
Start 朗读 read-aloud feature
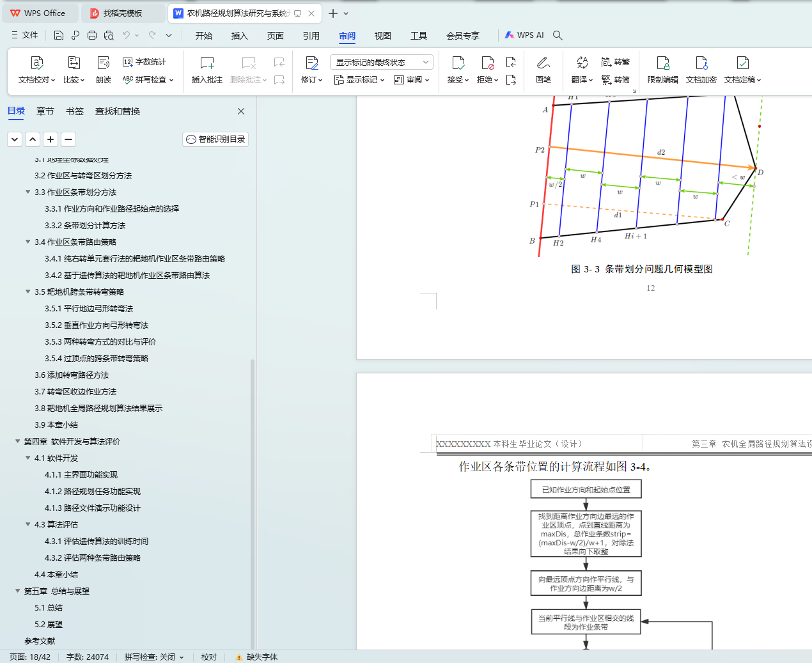pyautogui.click(x=104, y=70)
